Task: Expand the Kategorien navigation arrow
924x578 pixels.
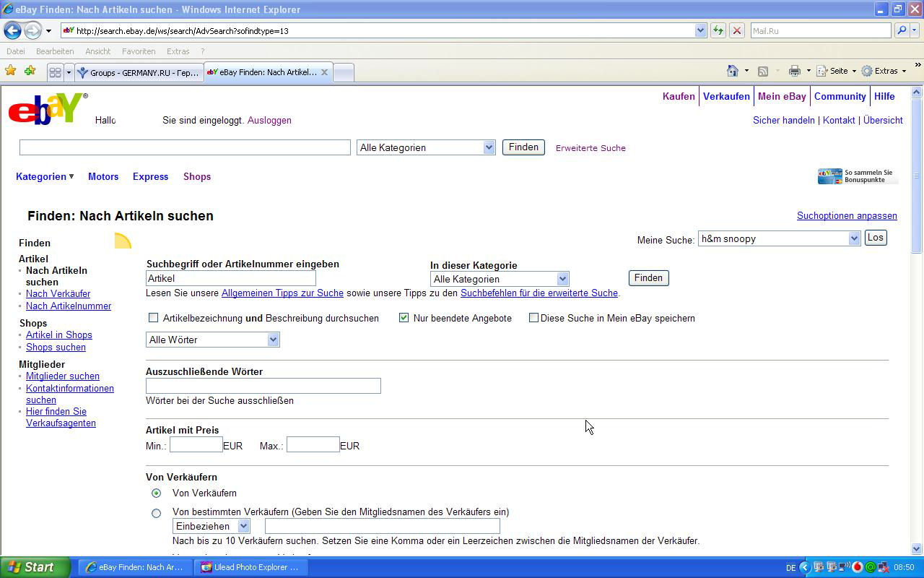Action: pyautogui.click(x=71, y=176)
